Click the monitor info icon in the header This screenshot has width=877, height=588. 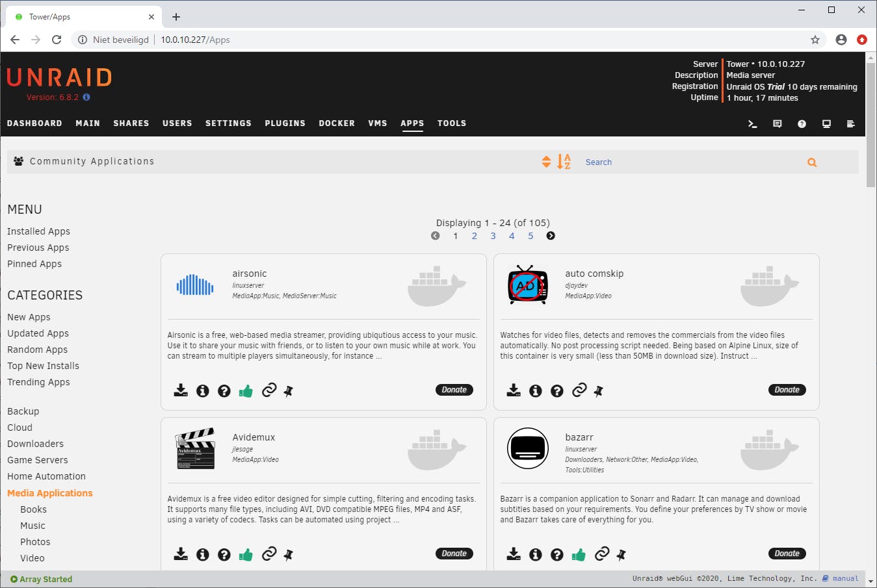[x=827, y=123]
